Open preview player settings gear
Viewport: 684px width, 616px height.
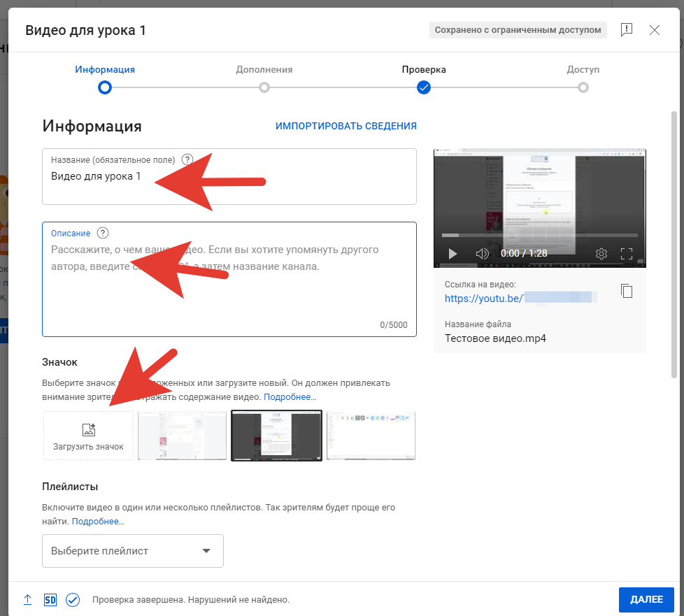coord(601,254)
